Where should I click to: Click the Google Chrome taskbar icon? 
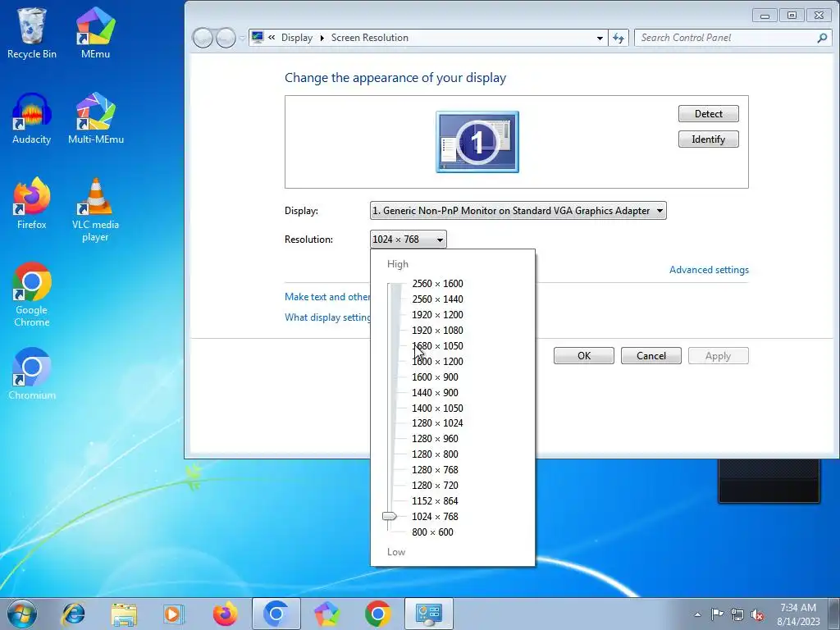point(377,614)
